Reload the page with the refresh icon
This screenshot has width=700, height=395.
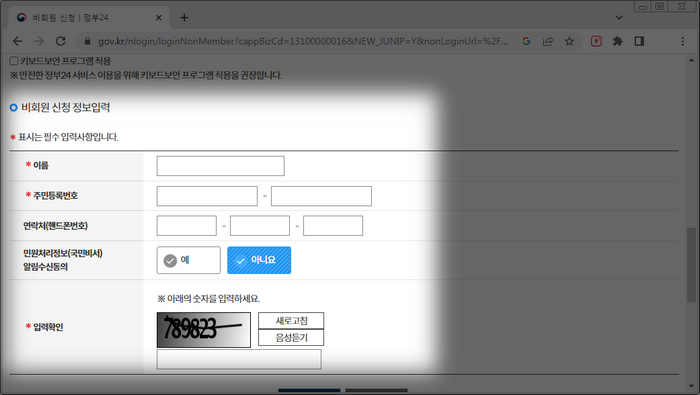pyautogui.click(x=61, y=42)
